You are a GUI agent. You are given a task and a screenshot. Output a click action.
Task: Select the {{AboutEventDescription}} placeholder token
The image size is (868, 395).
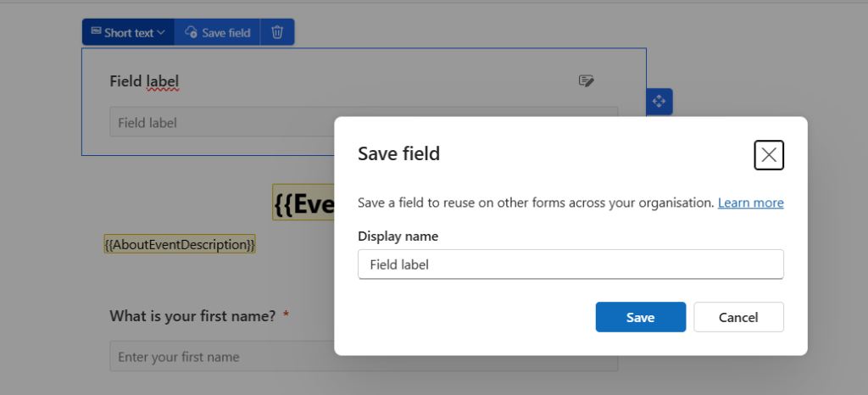click(179, 244)
